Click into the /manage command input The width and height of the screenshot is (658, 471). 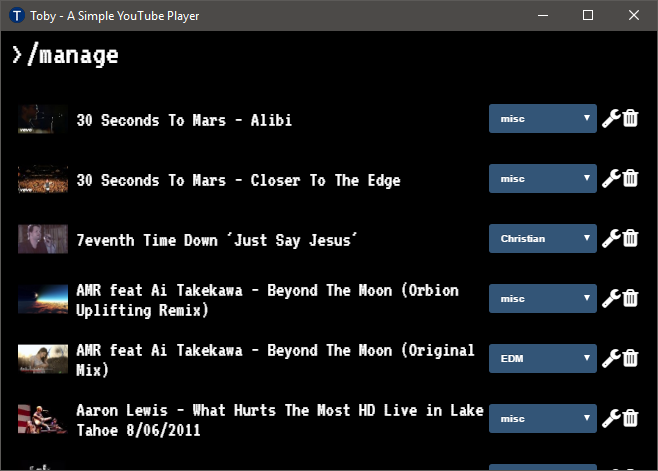click(x=329, y=55)
